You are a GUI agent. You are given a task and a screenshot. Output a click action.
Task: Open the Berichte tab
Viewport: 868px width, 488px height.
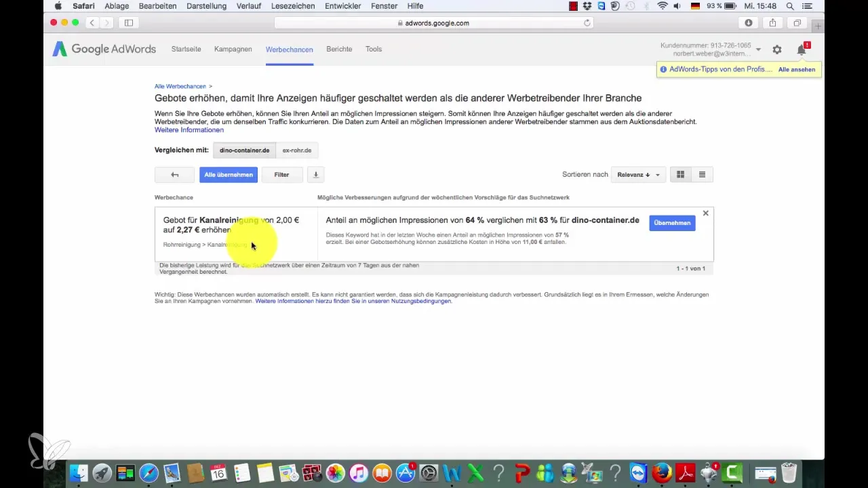[x=339, y=49]
